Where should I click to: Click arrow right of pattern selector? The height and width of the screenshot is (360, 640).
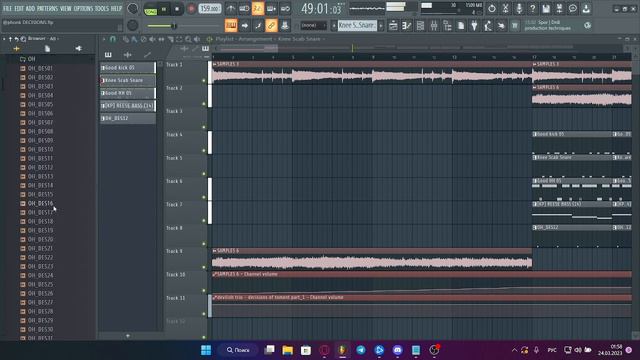381,25
